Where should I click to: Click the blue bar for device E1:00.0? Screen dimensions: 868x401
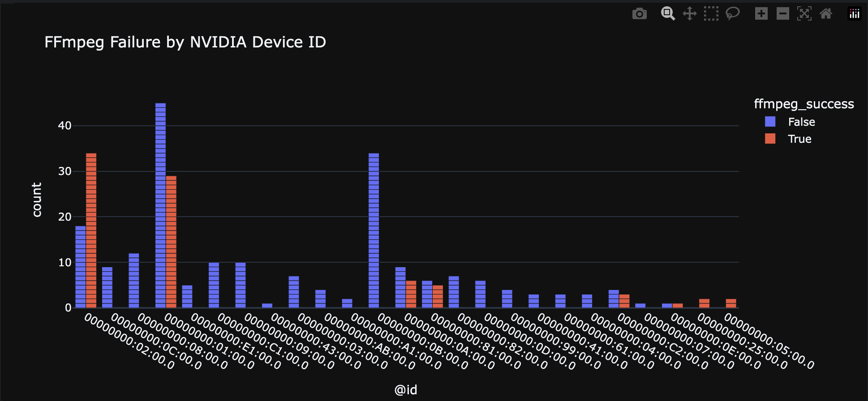pyautogui.click(x=187, y=296)
